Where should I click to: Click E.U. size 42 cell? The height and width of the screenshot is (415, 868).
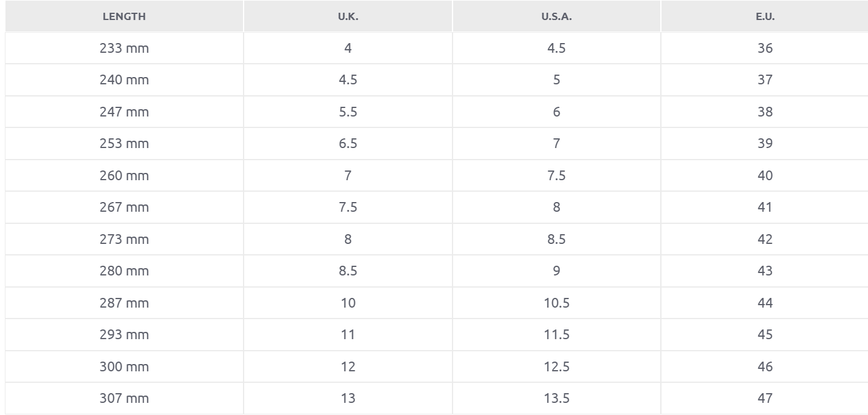point(765,240)
